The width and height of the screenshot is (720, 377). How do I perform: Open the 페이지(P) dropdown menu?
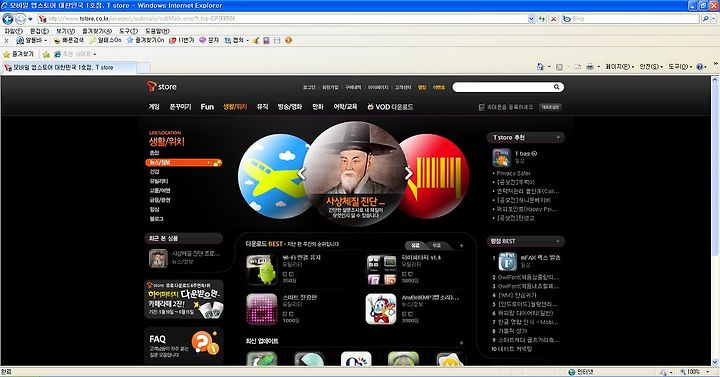pyautogui.click(x=619, y=67)
